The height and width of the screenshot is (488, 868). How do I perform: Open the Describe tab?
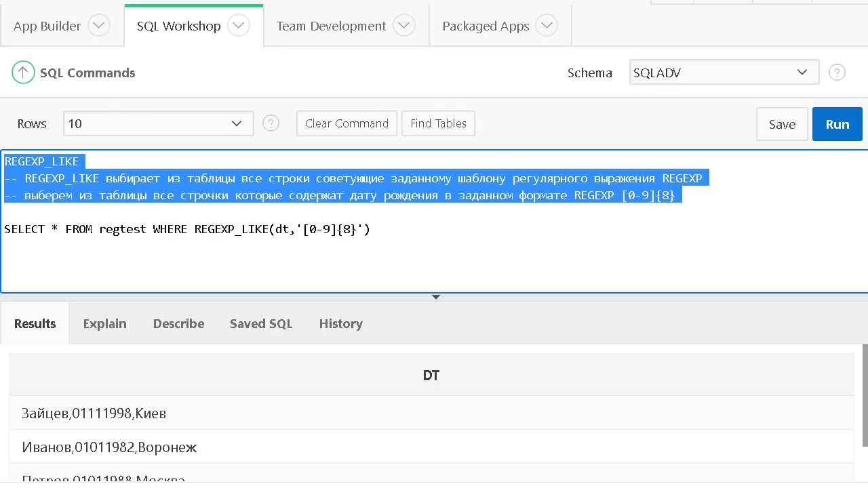point(178,323)
